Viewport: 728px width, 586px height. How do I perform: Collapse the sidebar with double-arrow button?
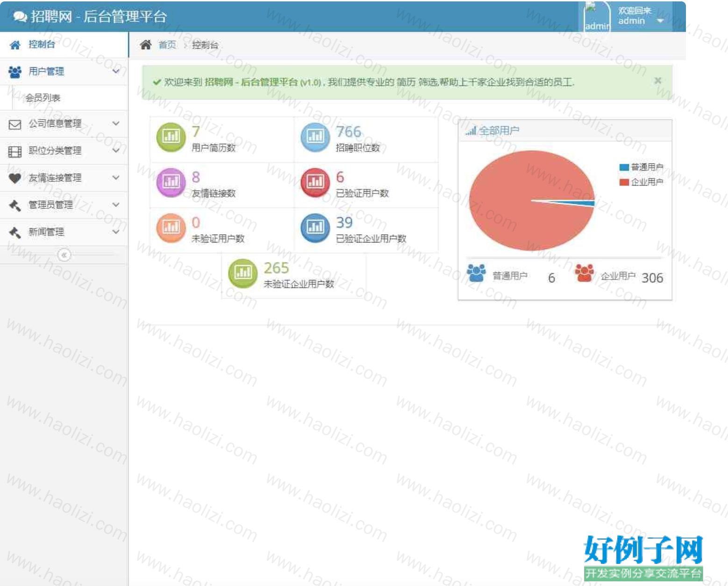pyautogui.click(x=64, y=255)
